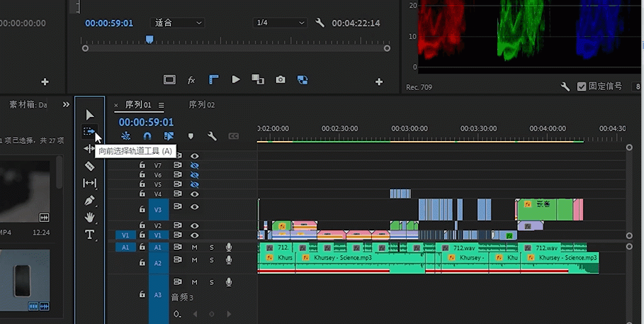
Task: Click program monitor playhead marker
Action: [x=149, y=39]
